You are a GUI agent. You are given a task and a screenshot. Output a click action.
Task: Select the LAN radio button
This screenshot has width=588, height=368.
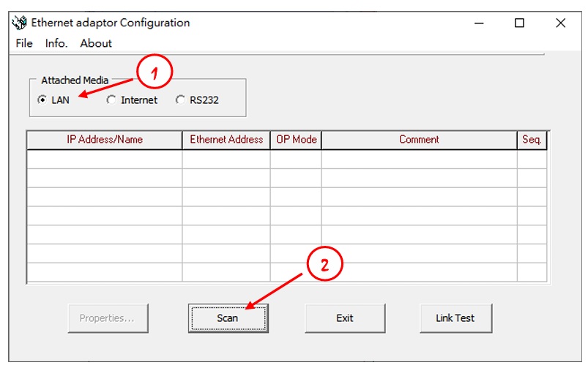point(42,100)
